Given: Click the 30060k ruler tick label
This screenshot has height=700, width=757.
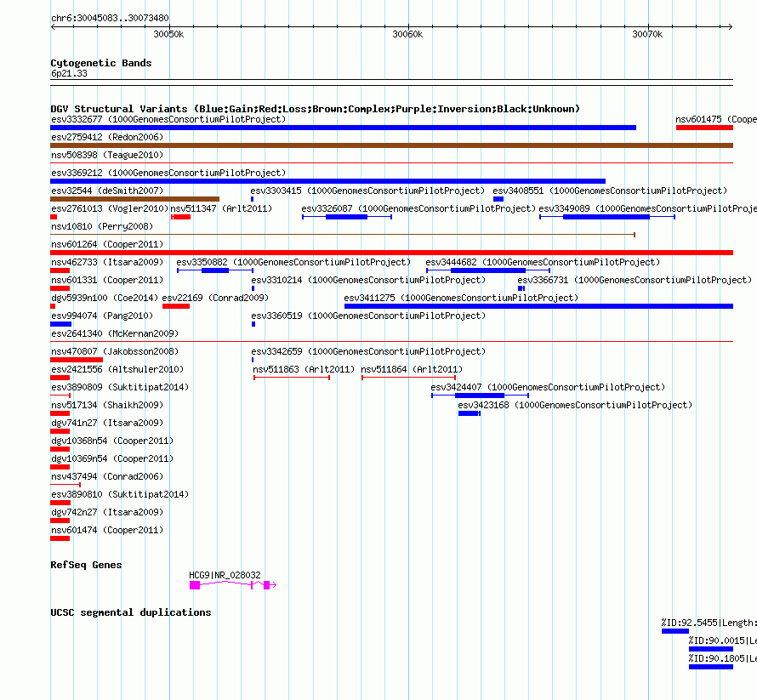Looking at the screenshot, I should [407, 34].
